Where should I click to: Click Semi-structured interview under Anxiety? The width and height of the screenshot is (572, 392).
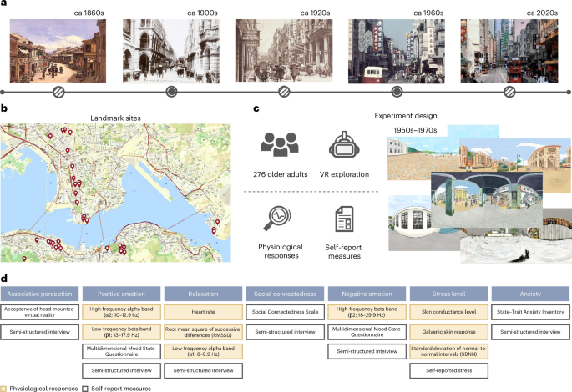[531, 332]
